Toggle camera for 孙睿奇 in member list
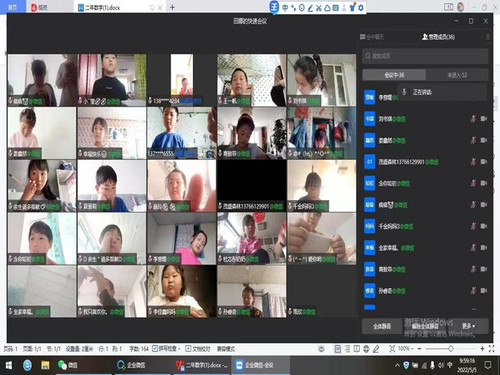Image resolution: width=500 pixels, height=375 pixels. point(483,291)
